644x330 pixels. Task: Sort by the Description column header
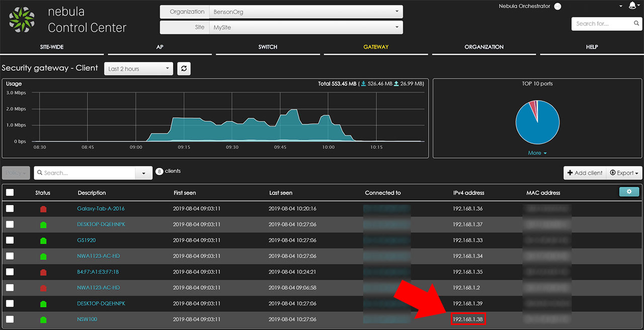coord(92,193)
